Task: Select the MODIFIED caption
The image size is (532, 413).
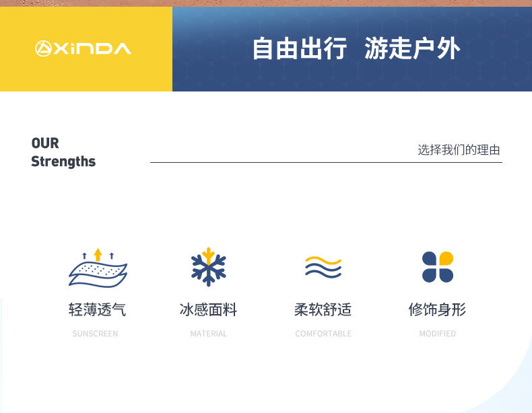Action: pos(438,334)
